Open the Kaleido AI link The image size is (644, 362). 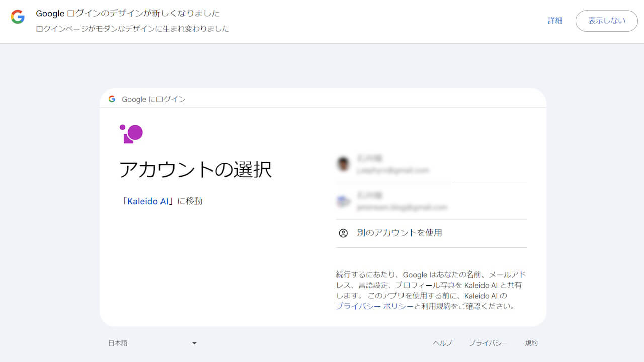[148, 201]
